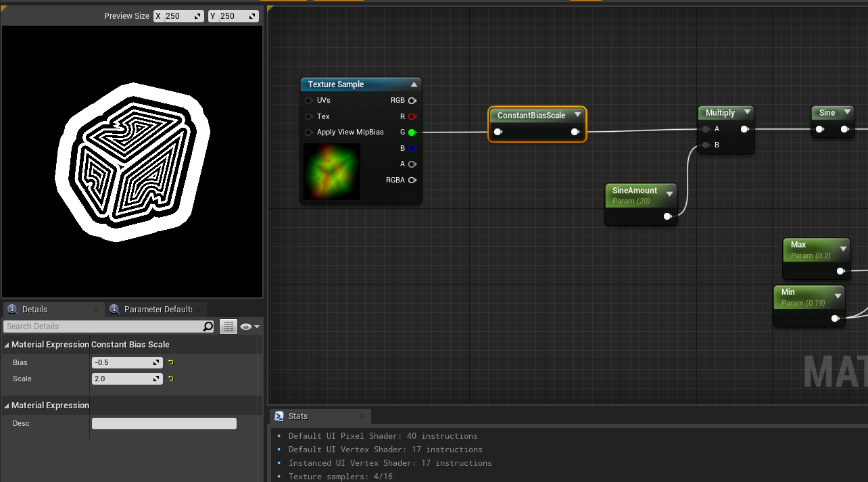Reset Bias value with yellow arrow

171,362
